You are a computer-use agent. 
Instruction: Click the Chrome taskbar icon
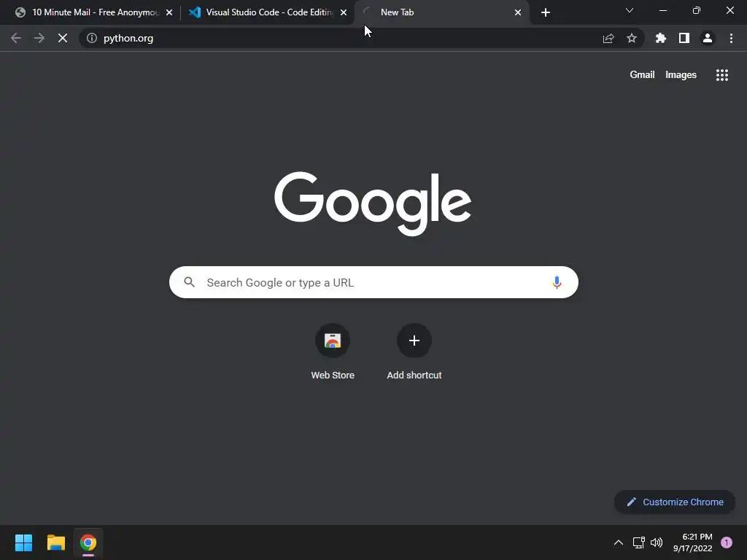[x=88, y=542]
